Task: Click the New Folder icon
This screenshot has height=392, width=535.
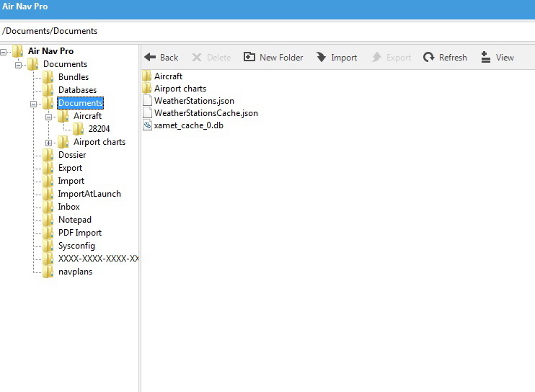Action: point(249,58)
